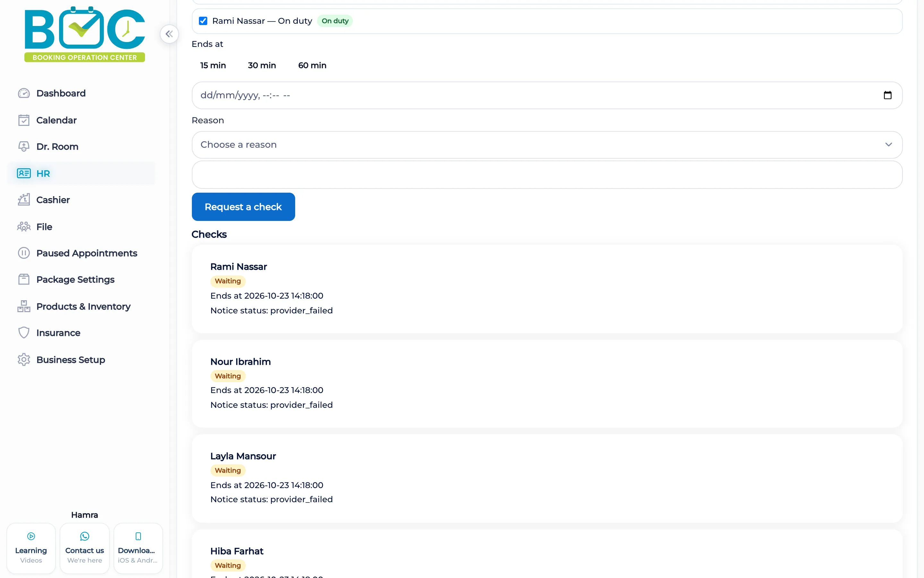Select the 60 min duration option
Screen dimensions: 924x578
point(312,66)
